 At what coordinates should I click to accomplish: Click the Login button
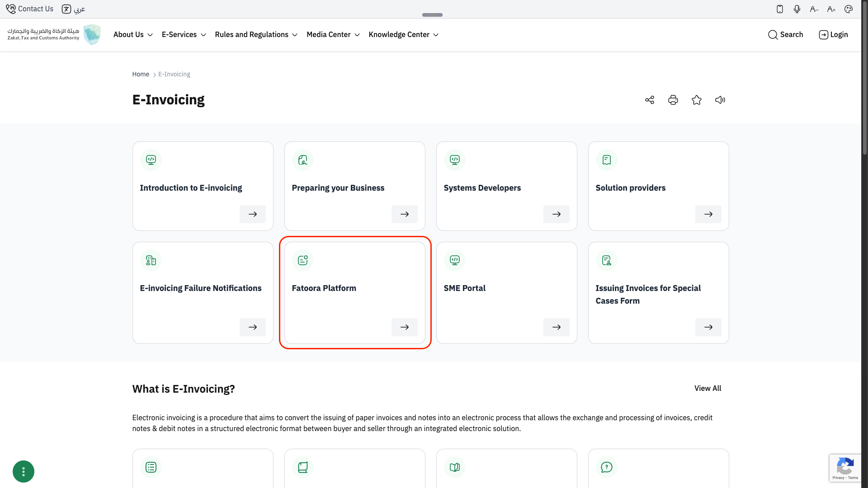833,35
